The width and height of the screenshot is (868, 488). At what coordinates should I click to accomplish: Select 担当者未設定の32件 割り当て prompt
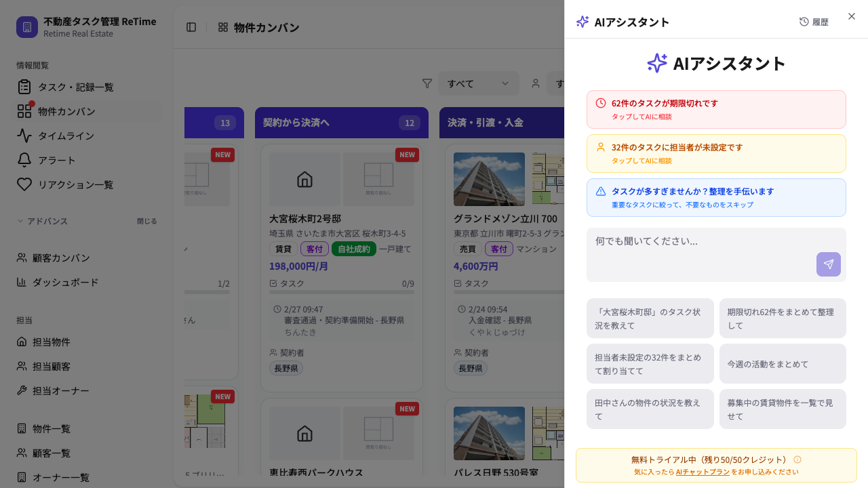pos(650,363)
